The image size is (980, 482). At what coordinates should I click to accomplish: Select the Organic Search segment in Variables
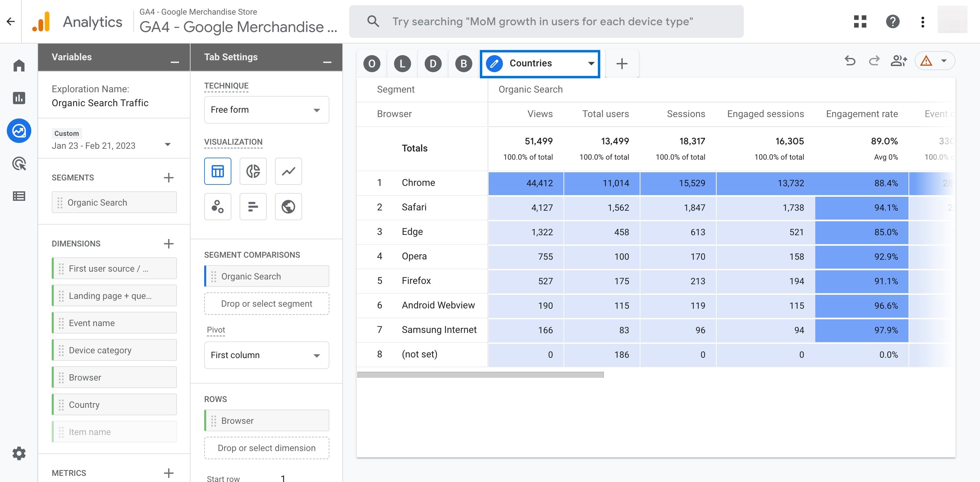coord(114,203)
